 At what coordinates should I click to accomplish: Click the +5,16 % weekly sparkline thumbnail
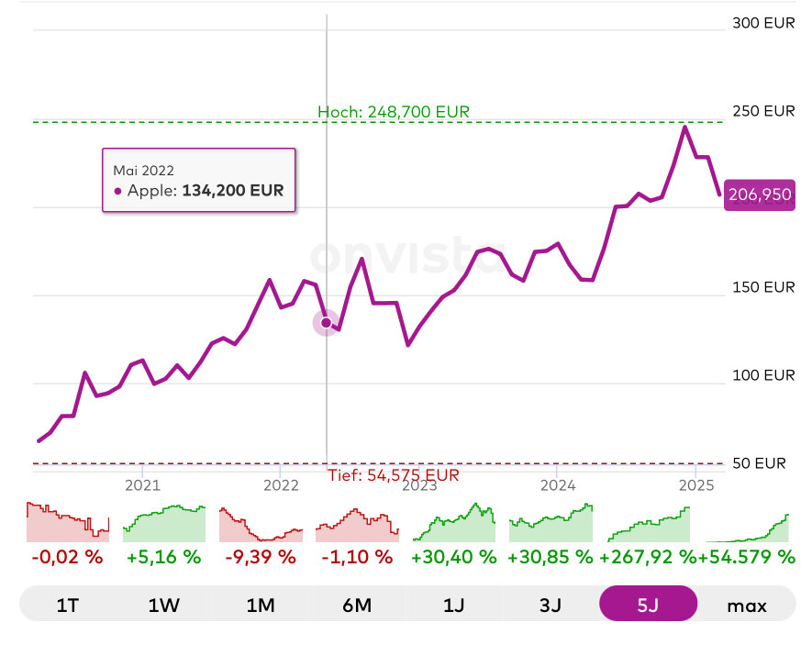coord(165,522)
